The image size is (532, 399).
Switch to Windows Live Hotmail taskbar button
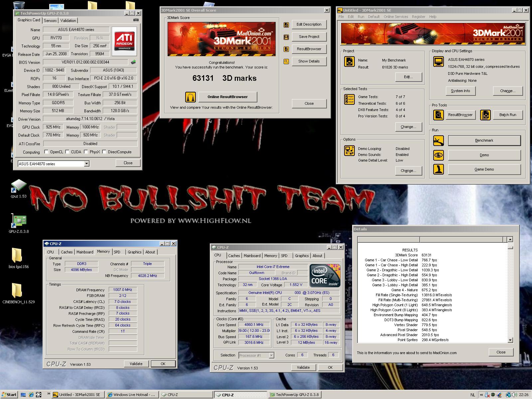(x=132, y=395)
